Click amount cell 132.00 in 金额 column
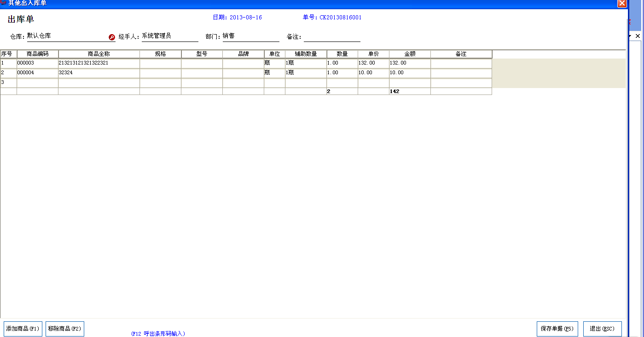This screenshot has height=337, width=644. 410,63
